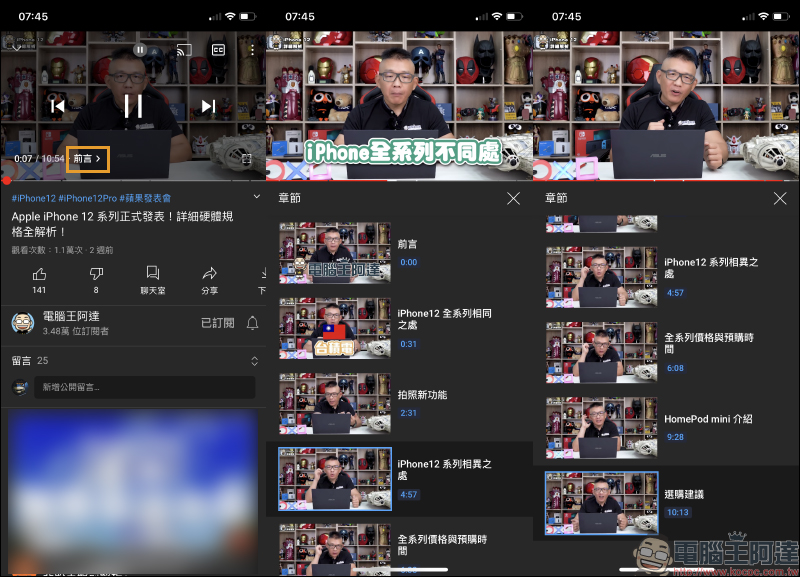Tap the video in the middle phone player
This screenshot has height=577, width=800.
[399, 106]
